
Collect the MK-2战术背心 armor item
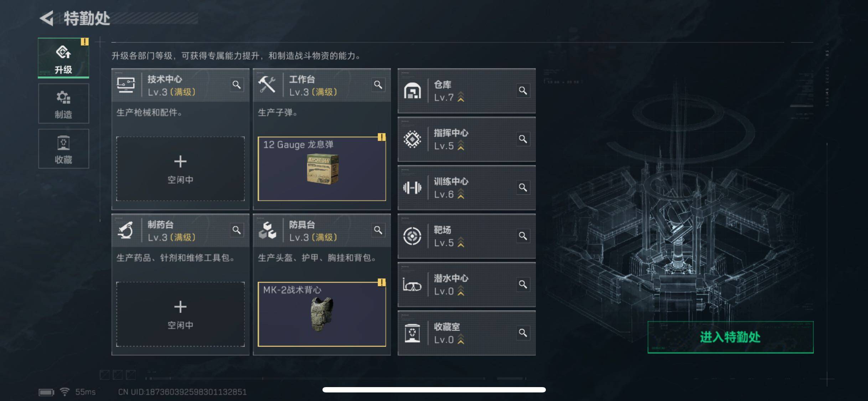click(x=322, y=314)
